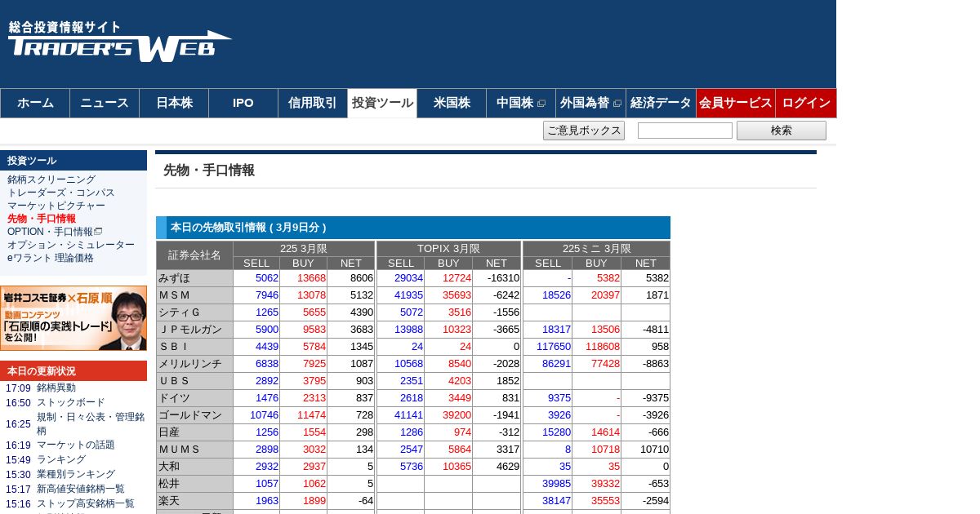Click the ＪＰモルガン row label

coord(194,330)
